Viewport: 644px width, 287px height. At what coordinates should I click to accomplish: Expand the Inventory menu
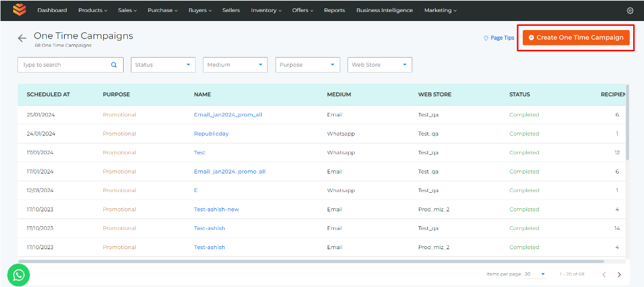click(x=266, y=10)
